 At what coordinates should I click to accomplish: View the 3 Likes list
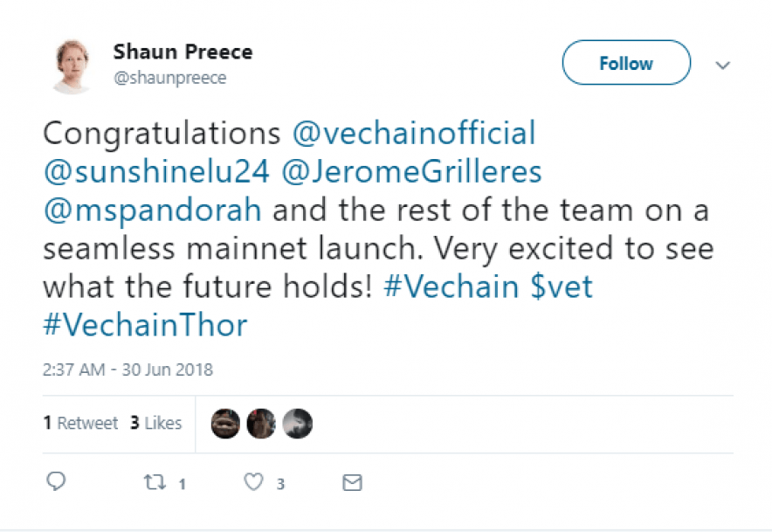pos(155,424)
